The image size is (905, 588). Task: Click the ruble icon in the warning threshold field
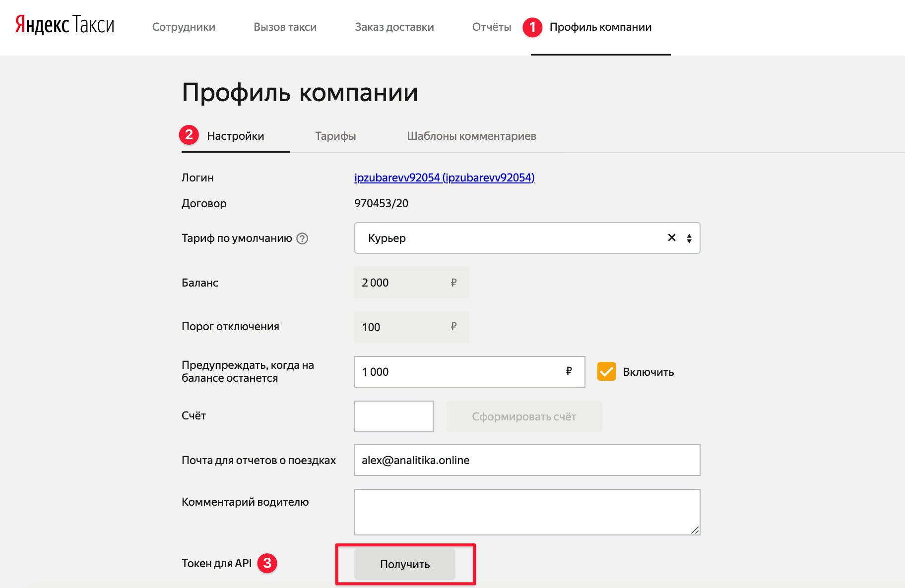(569, 371)
